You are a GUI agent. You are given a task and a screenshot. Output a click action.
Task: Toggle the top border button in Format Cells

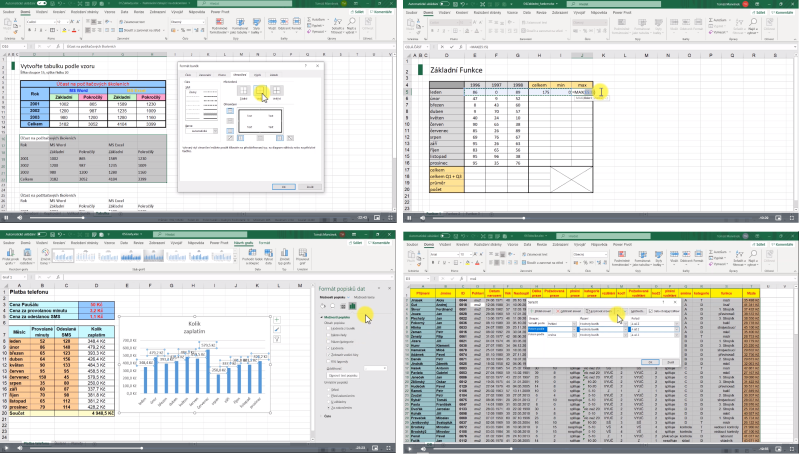click(230, 111)
